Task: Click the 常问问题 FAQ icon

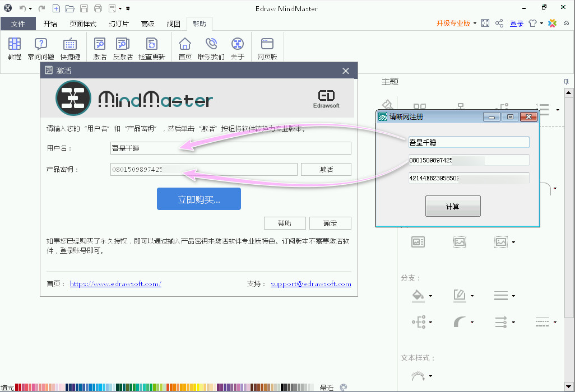Action: click(x=41, y=45)
